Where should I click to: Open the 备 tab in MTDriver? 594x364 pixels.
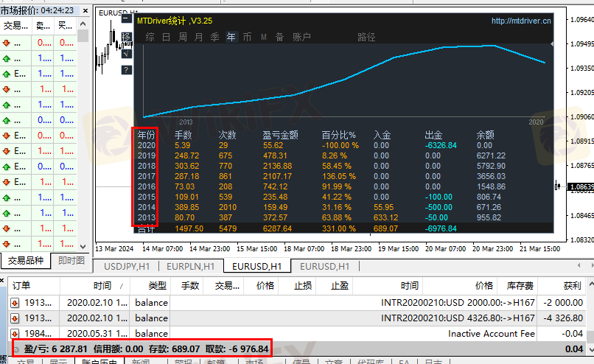coord(279,37)
